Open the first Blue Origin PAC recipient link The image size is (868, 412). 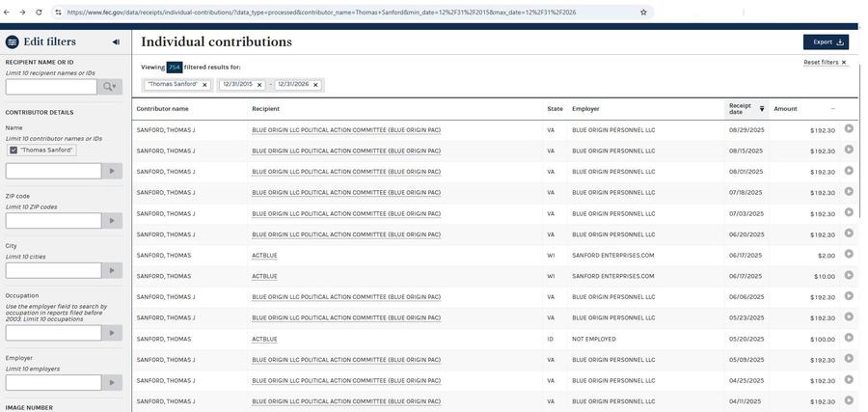coord(346,130)
